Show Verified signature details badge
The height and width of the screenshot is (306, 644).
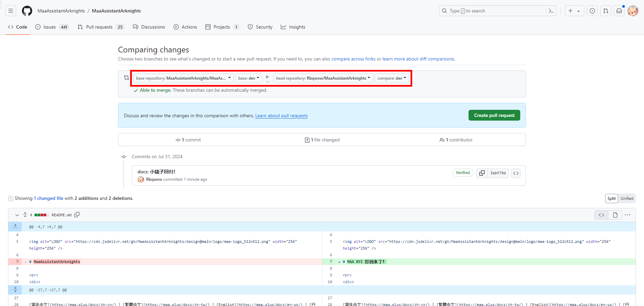(463, 173)
